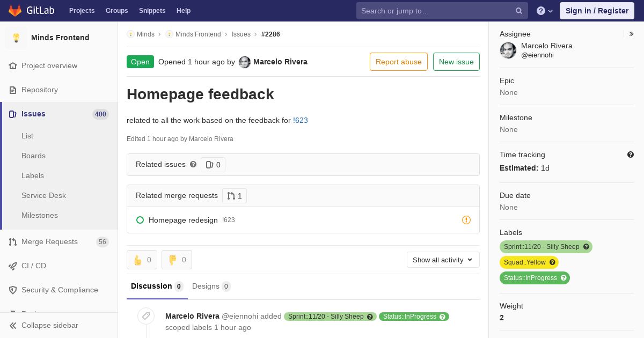Viewport: 644px width, 338px height.
Task: Click the Merge Requests sidebar icon
Action: [13, 242]
